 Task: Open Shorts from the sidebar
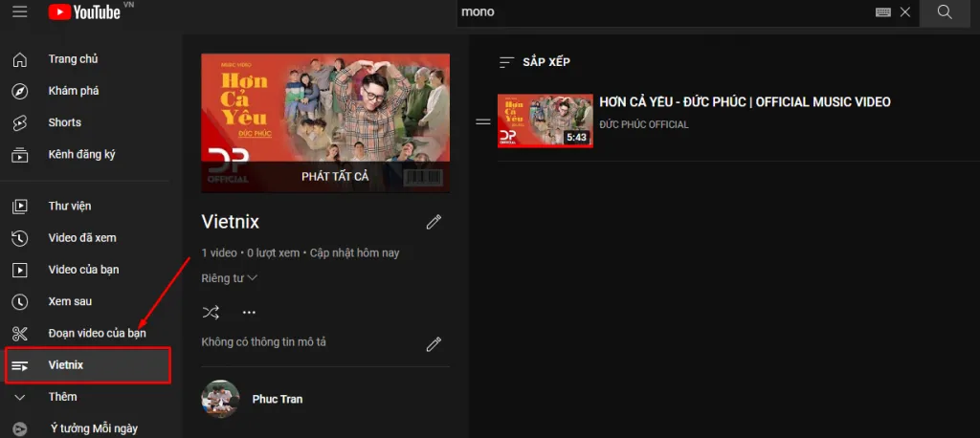pos(65,123)
